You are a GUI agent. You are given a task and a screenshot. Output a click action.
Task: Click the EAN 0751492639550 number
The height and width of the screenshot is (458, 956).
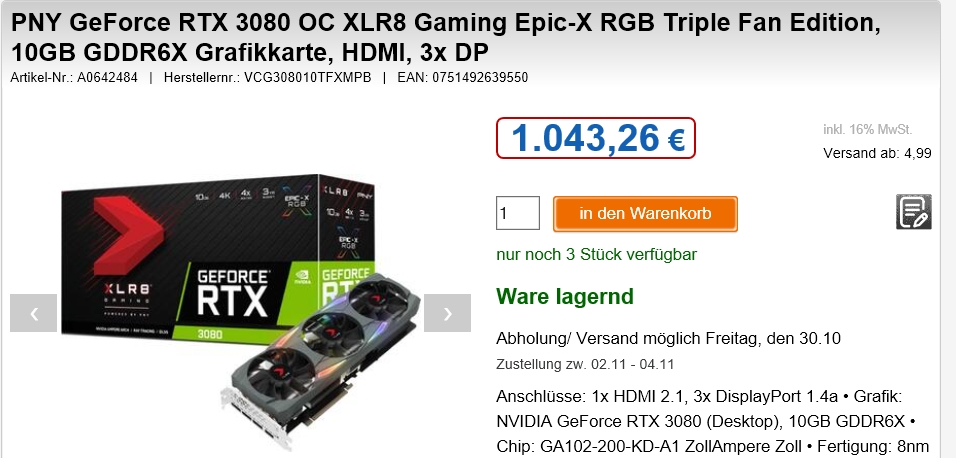point(462,77)
